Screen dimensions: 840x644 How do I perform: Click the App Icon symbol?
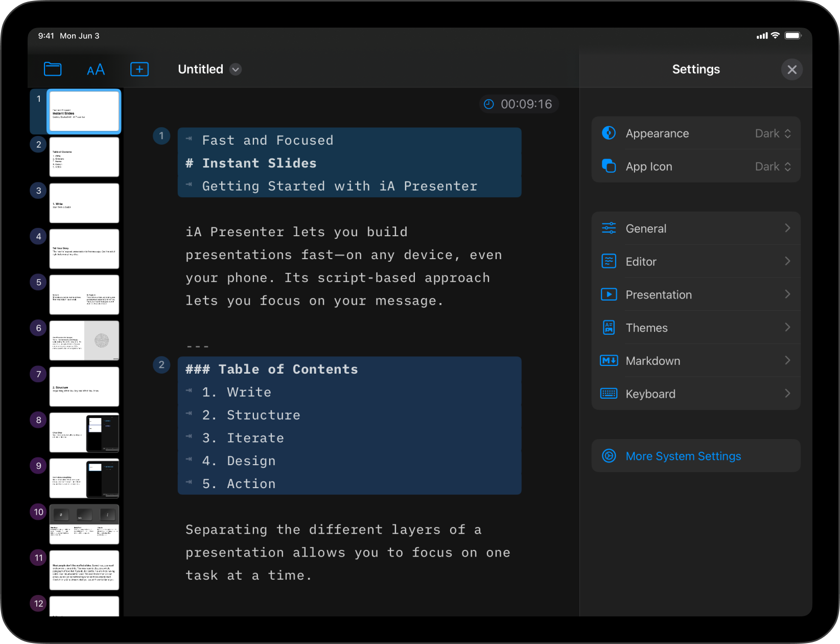tap(609, 166)
